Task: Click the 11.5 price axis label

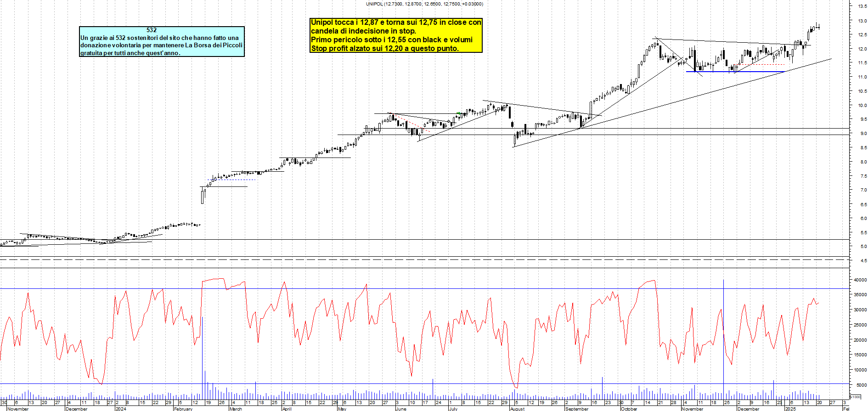Action: (x=862, y=63)
